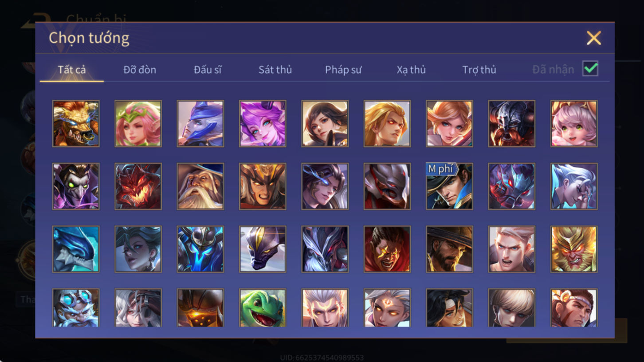Pick the golden monkey king hero
The height and width of the screenshot is (362, 644).
point(574,249)
